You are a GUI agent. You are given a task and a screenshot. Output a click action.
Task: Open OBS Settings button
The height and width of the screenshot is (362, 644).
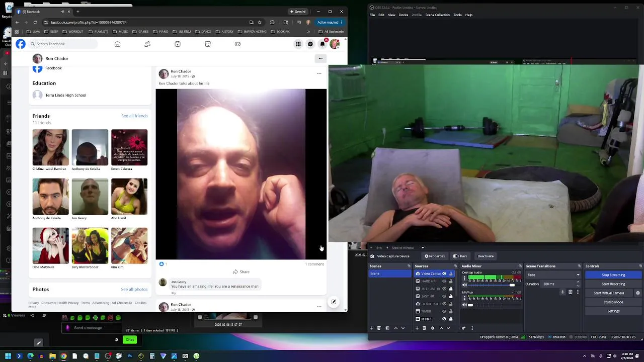(613, 311)
